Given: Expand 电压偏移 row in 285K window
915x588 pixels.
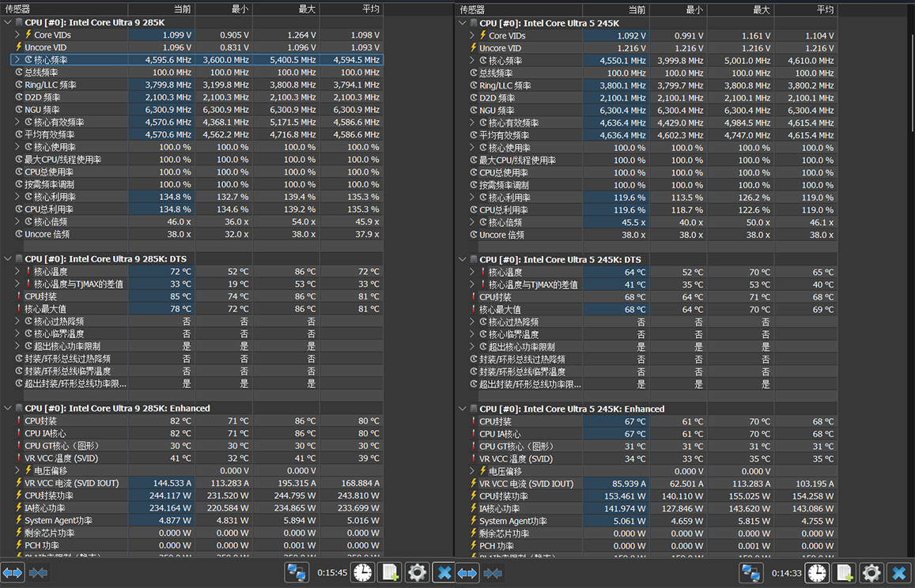Looking at the screenshot, I should 17,470.
